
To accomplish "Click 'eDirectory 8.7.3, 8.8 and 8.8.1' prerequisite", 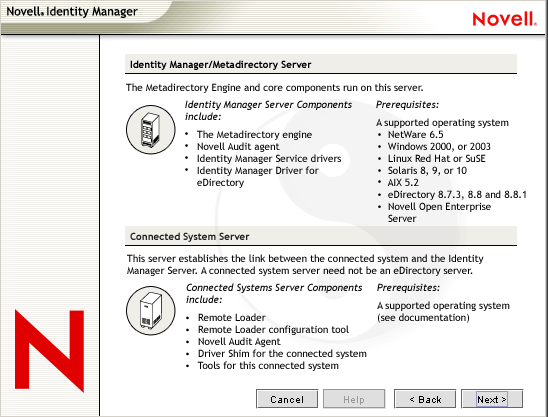I will coord(457,194).
